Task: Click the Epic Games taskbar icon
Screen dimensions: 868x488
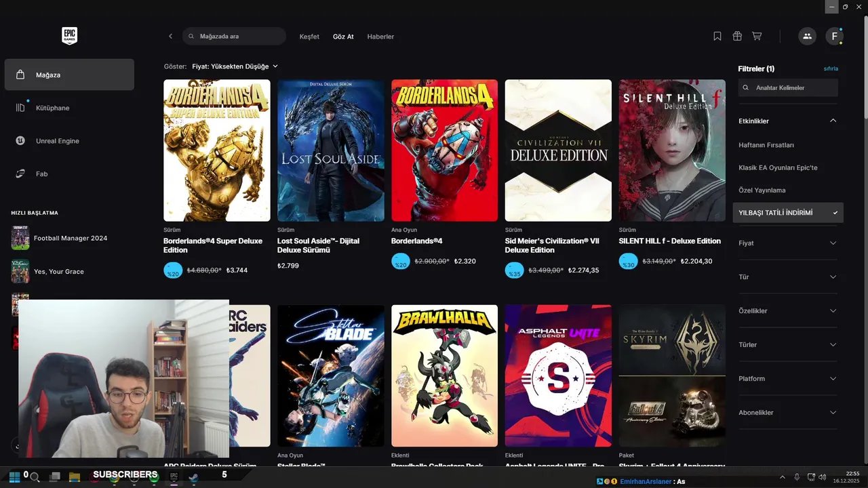Action: 174,476
